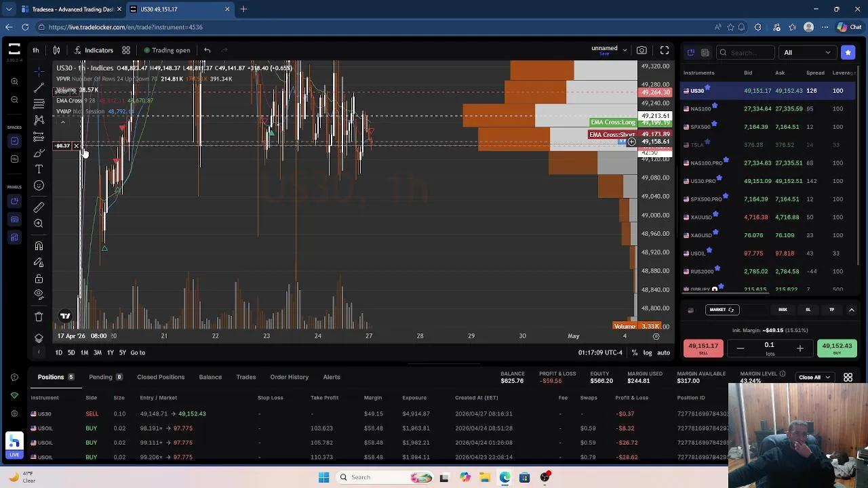Screen dimensions: 868x488
Task: Collapse the indicator legend arrow
Action: click(62, 123)
